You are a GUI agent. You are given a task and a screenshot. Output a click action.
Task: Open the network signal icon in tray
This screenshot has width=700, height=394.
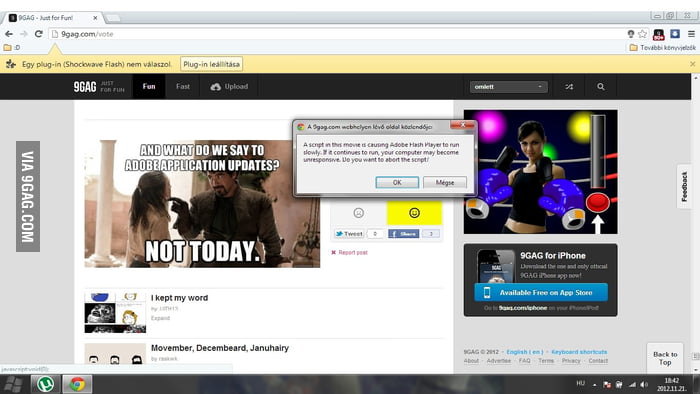(632, 384)
